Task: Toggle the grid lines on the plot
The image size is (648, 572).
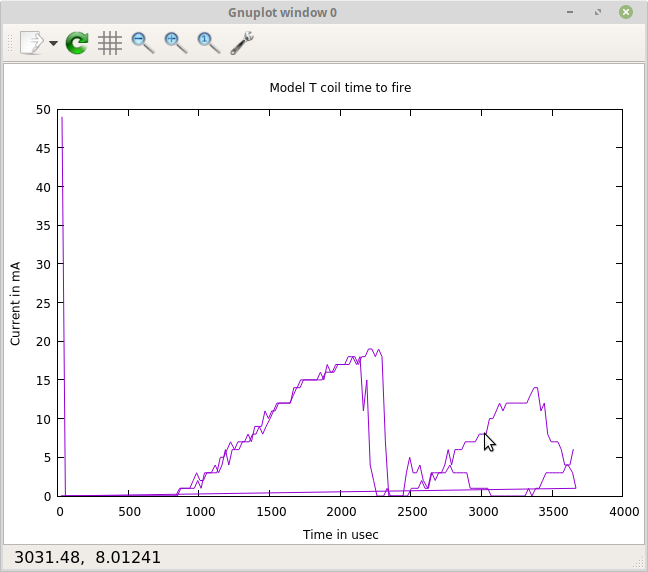Action: pyautogui.click(x=110, y=43)
